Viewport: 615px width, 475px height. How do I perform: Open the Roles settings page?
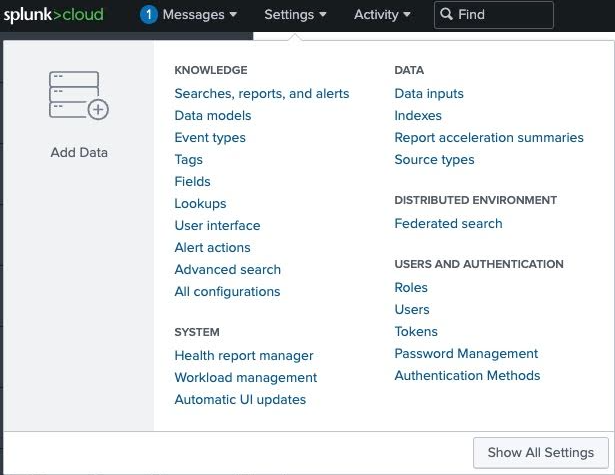(411, 287)
